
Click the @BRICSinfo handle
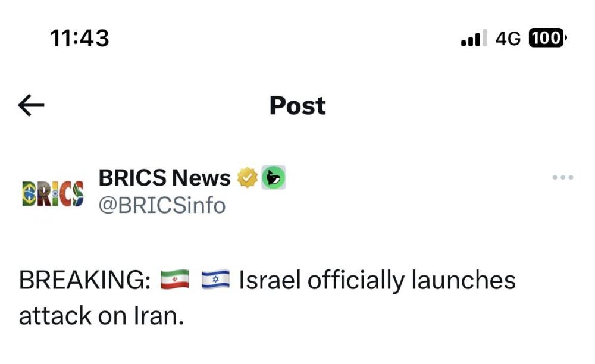point(162,206)
